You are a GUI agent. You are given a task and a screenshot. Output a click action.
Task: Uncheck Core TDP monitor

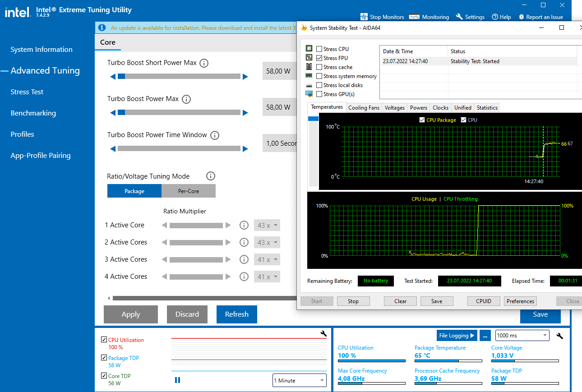click(104, 376)
